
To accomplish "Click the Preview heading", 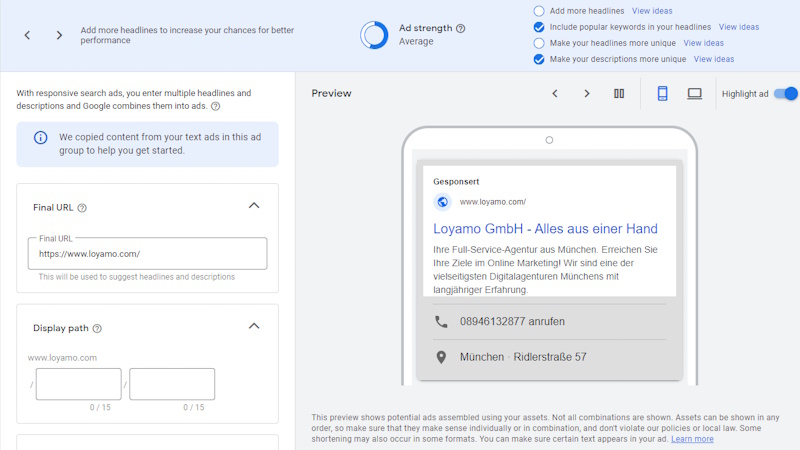I will (331, 93).
